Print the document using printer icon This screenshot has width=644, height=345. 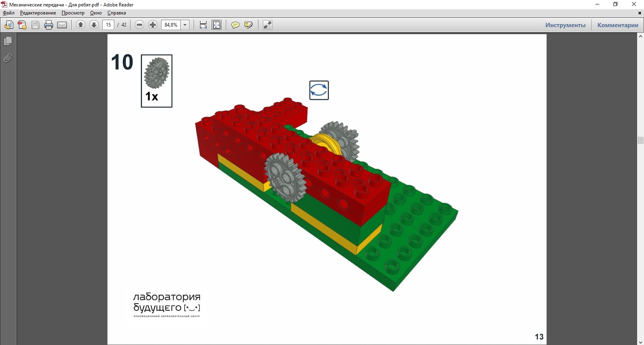49,25
